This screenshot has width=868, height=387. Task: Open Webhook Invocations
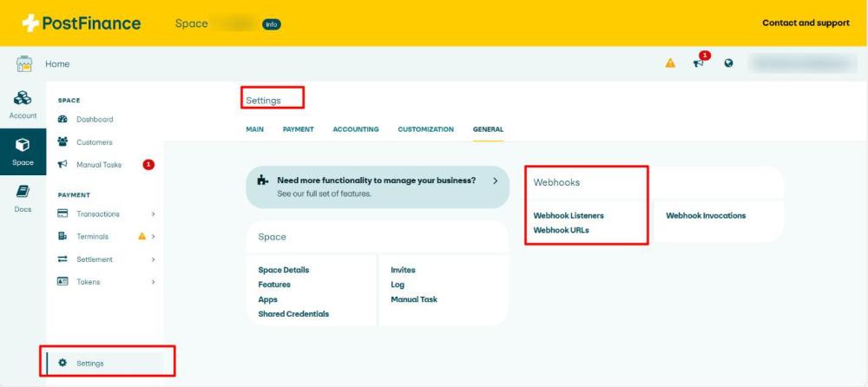[706, 215]
